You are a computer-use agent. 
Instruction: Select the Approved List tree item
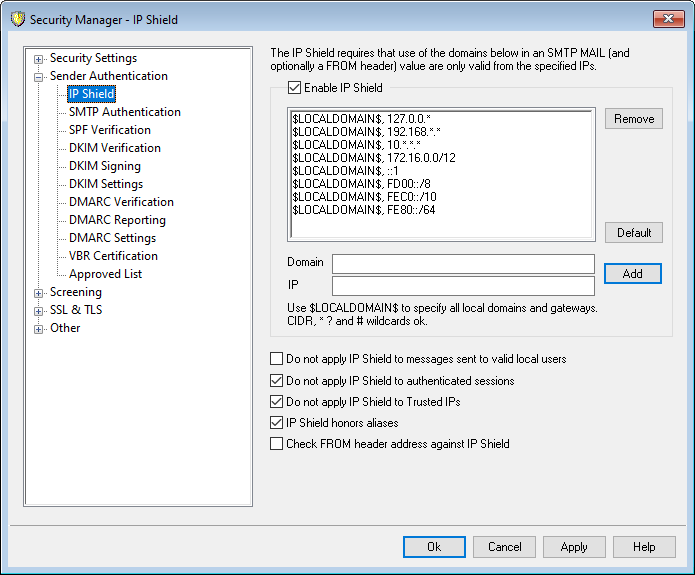pyautogui.click(x=105, y=274)
